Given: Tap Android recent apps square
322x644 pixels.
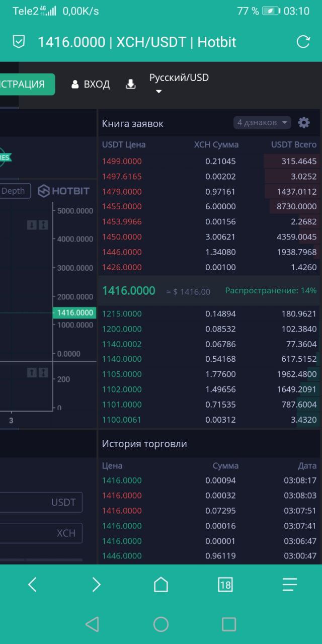Looking at the screenshot, I should 229,624.
